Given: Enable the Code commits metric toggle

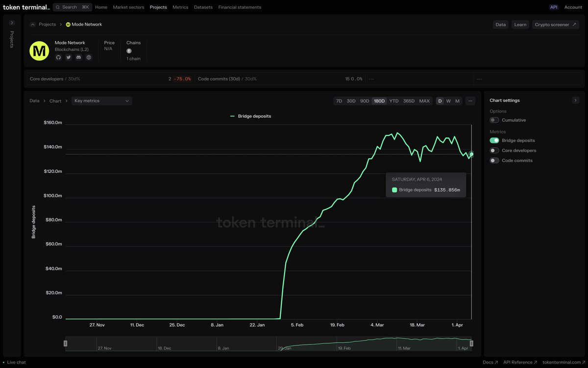Looking at the screenshot, I should [x=494, y=160].
